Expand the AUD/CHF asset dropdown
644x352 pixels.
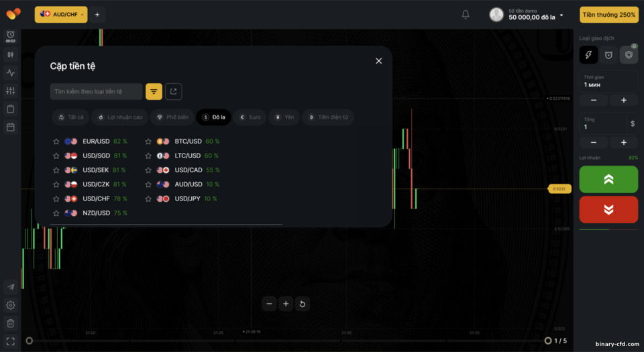[x=61, y=14]
